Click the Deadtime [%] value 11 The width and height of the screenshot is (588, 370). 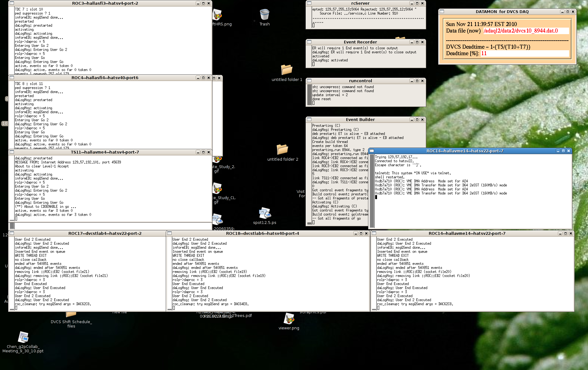(484, 53)
